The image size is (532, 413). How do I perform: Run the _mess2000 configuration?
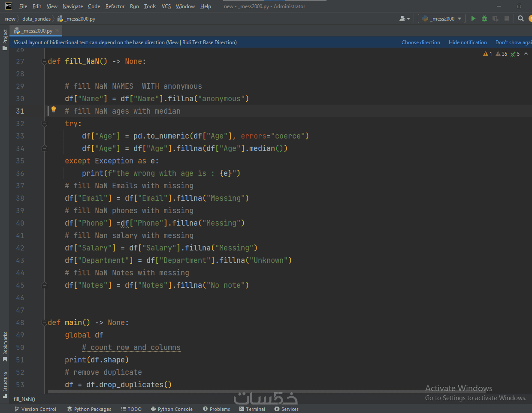pyautogui.click(x=473, y=18)
